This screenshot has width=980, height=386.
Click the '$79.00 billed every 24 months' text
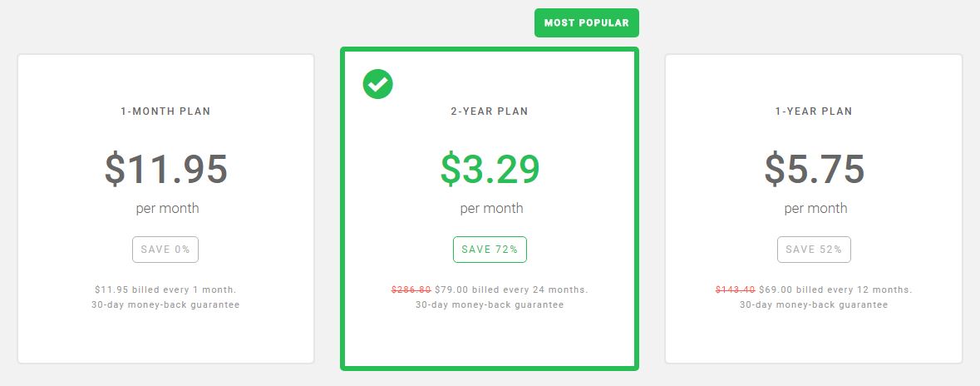(x=511, y=289)
